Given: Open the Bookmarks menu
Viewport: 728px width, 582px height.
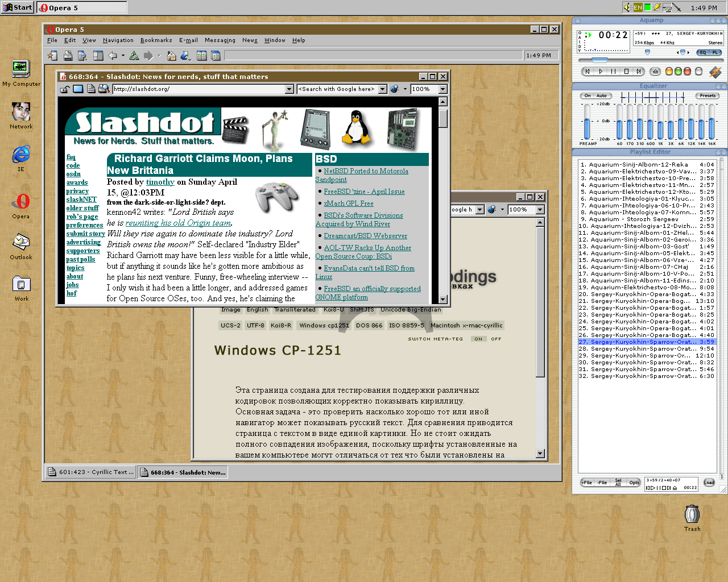Looking at the screenshot, I should (x=156, y=40).
